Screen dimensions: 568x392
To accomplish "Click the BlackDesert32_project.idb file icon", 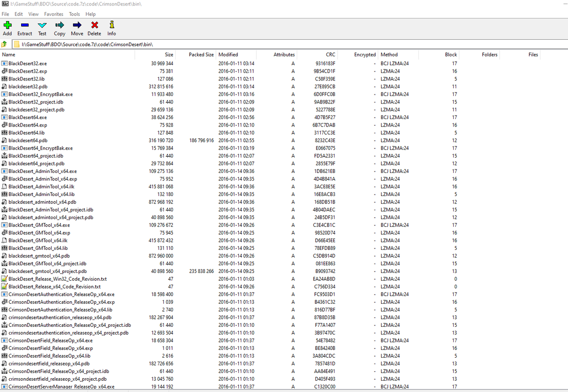I will [4, 102].
